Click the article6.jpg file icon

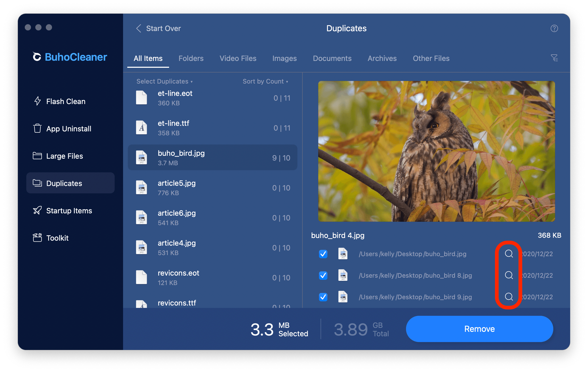coord(141,218)
